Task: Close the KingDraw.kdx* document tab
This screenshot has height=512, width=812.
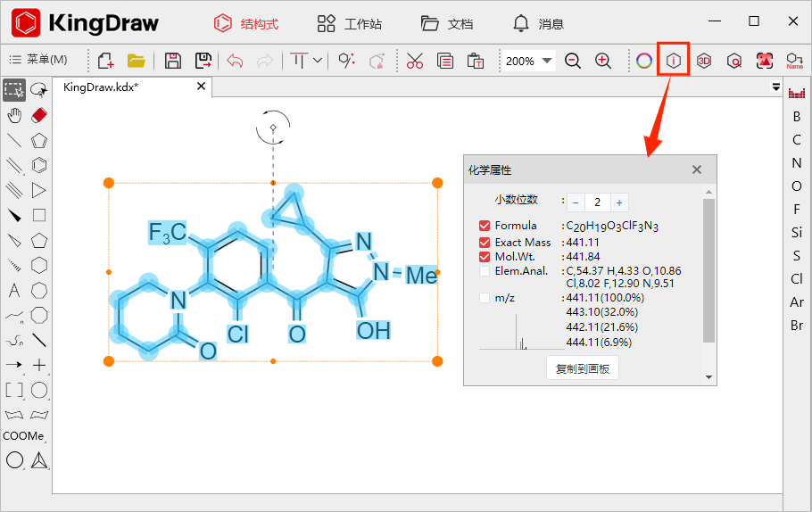Action: tap(201, 87)
